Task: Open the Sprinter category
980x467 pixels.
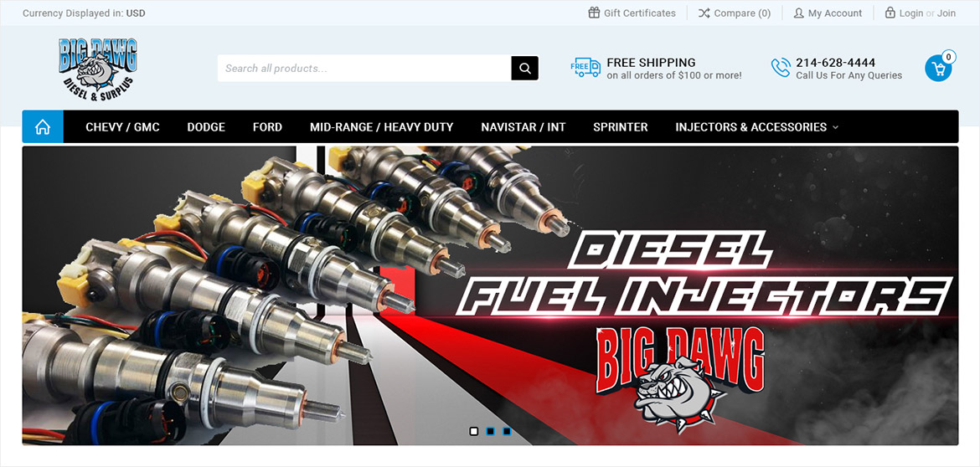Action: click(621, 126)
